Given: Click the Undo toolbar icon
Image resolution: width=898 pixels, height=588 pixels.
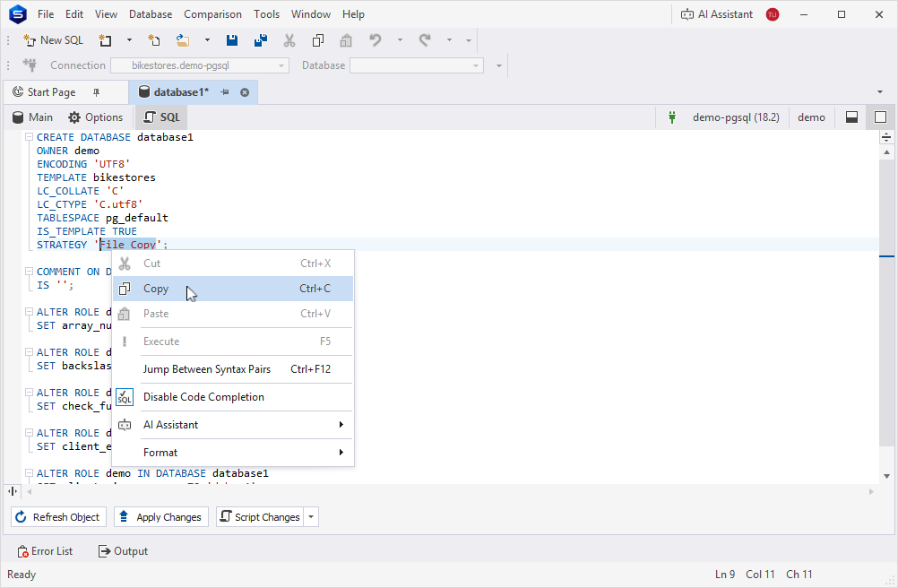Looking at the screenshot, I should tap(376, 40).
